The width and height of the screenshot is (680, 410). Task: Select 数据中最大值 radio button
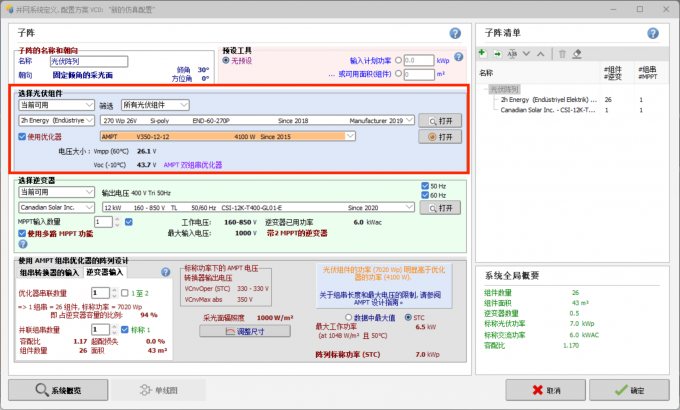point(348,318)
